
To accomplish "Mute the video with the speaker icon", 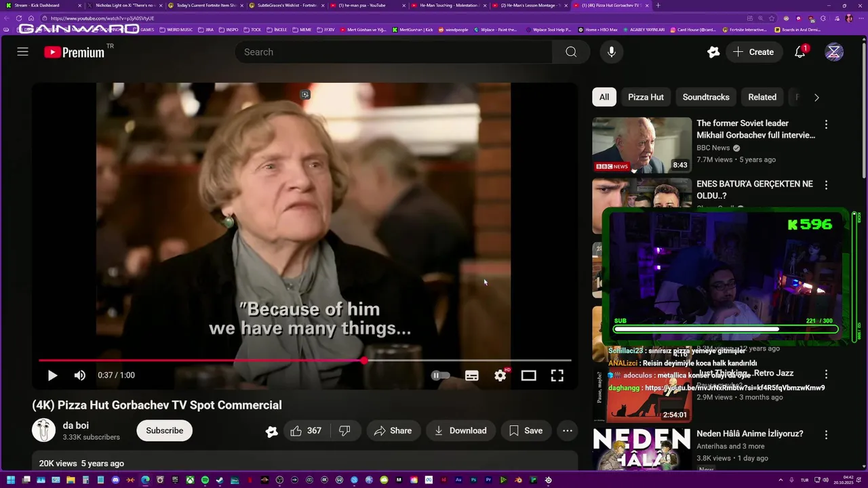I will coord(80,375).
